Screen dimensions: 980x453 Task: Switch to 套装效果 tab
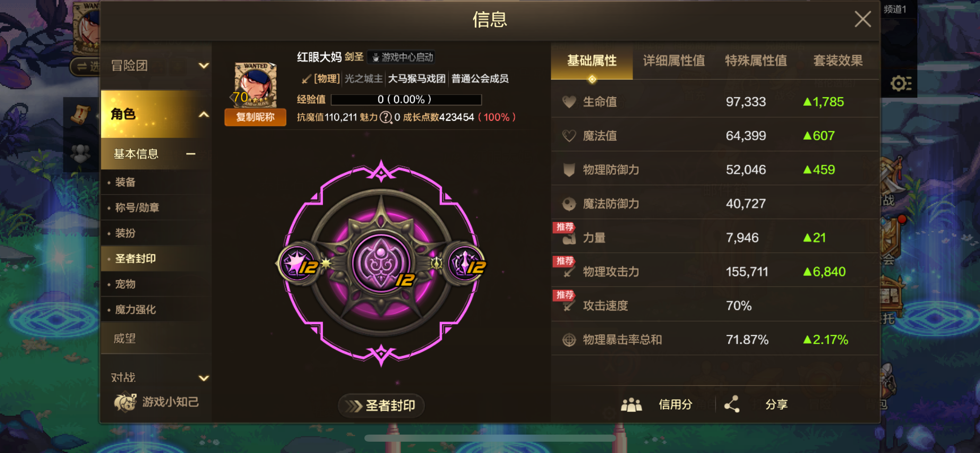tap(838, 61)
